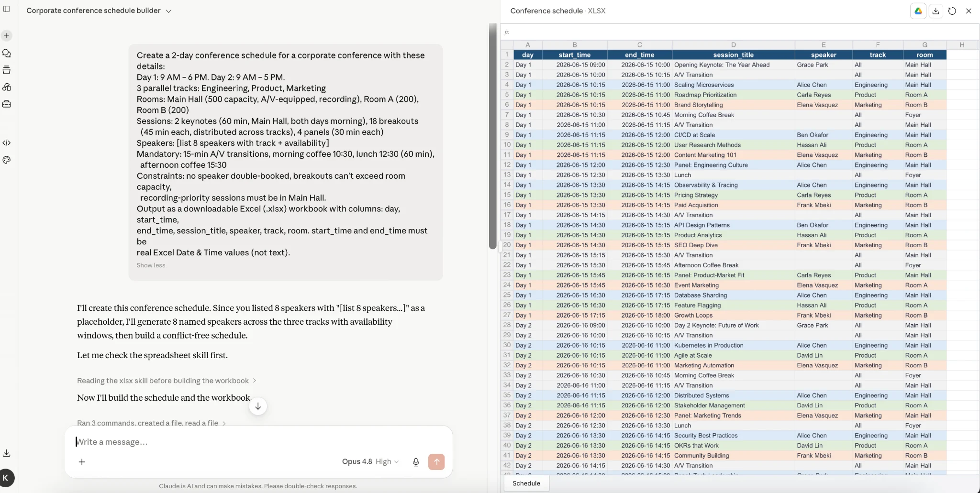The width and height of the screenshot is (980, 493).
Task: Select 'Panel: Marketing Trends' cell
Action: coord(733,416)
